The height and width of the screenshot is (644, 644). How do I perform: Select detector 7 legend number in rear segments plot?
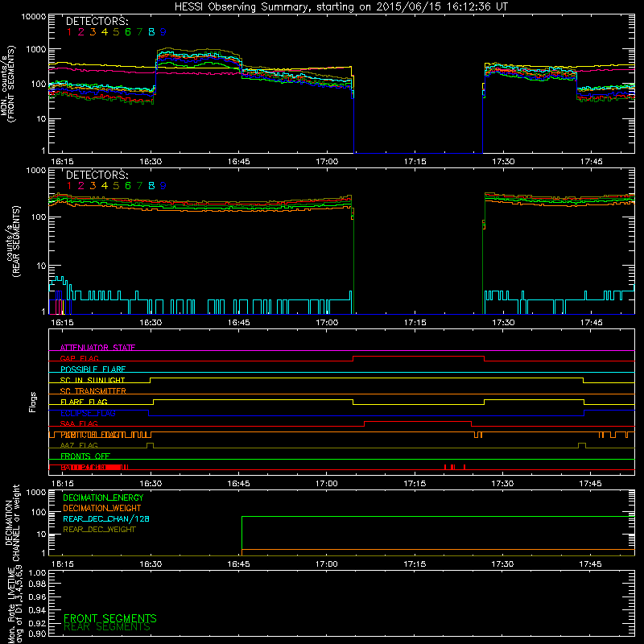pos(139,186)
